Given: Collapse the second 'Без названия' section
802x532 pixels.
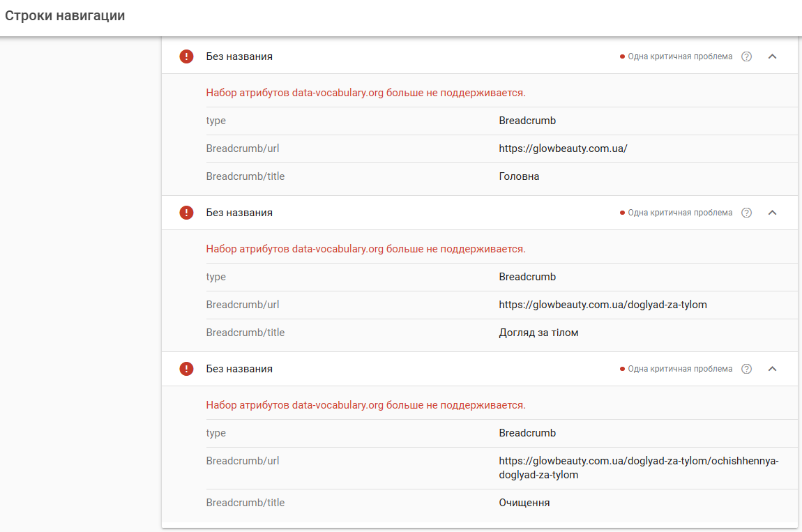Looking at the screenshot, I should point(772,213).
